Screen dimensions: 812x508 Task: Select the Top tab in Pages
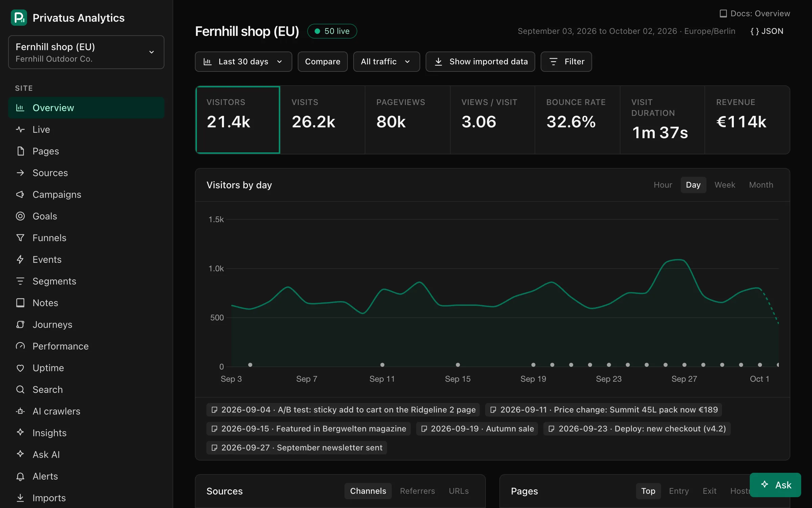point(648,491)
